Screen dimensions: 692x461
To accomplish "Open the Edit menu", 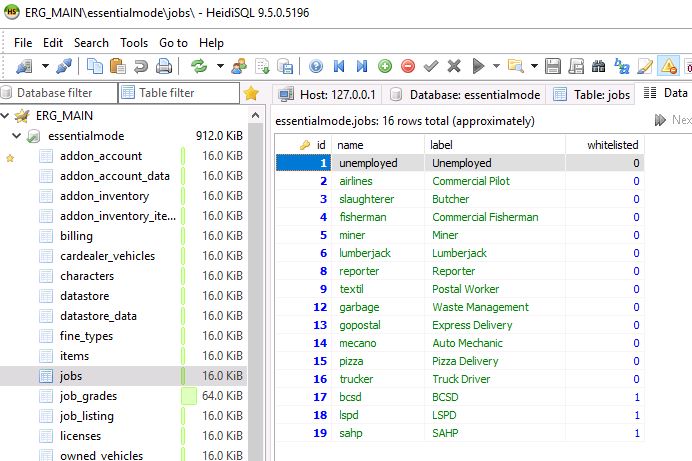I will [x=53, y=43].
